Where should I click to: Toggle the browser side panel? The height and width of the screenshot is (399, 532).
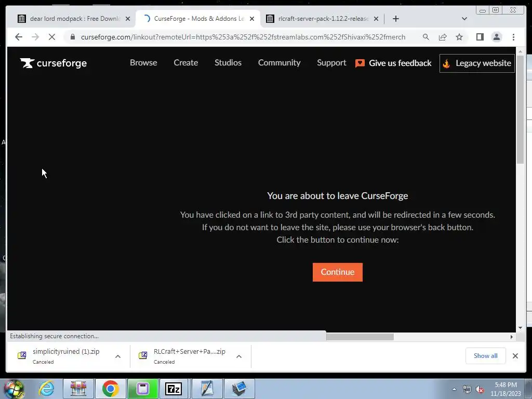click(x=480, y=37)
